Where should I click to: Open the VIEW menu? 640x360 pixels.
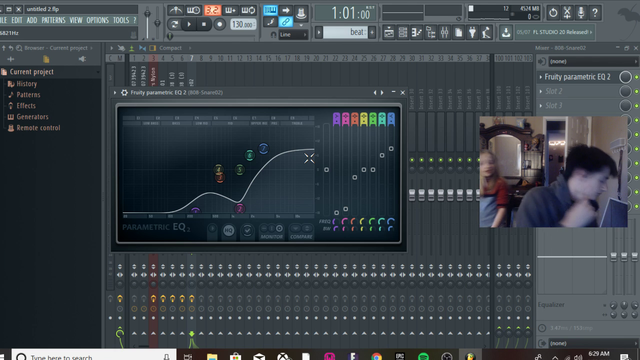pyautogui.click(x=76, y=20)
